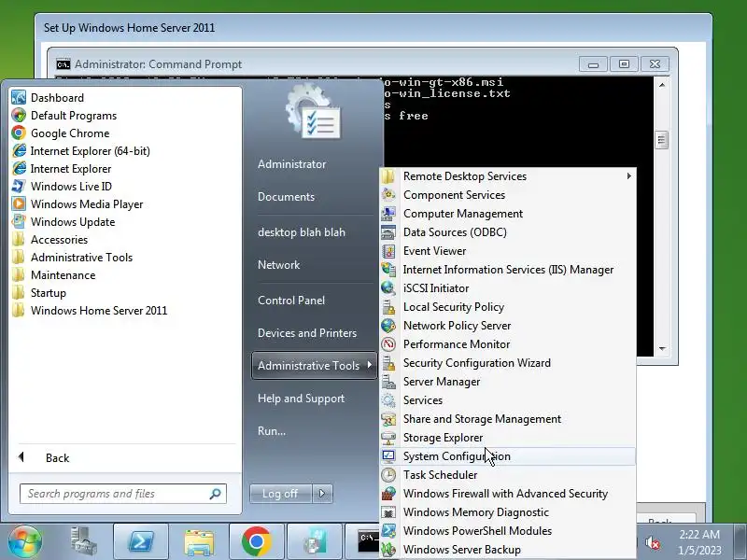747x560 pixels.
Task: Open Windows Server Backup icon
Action: tap(388, 549)
